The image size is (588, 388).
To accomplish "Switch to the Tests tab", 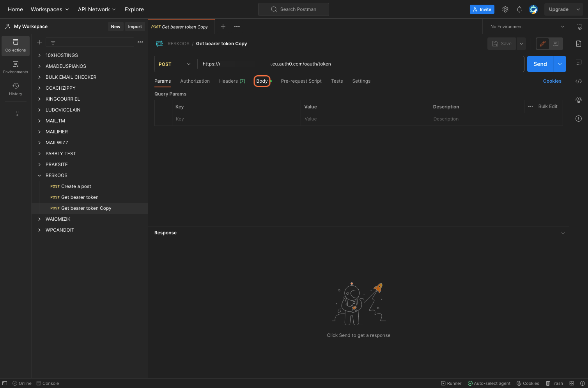I will [x=337, y=81].
